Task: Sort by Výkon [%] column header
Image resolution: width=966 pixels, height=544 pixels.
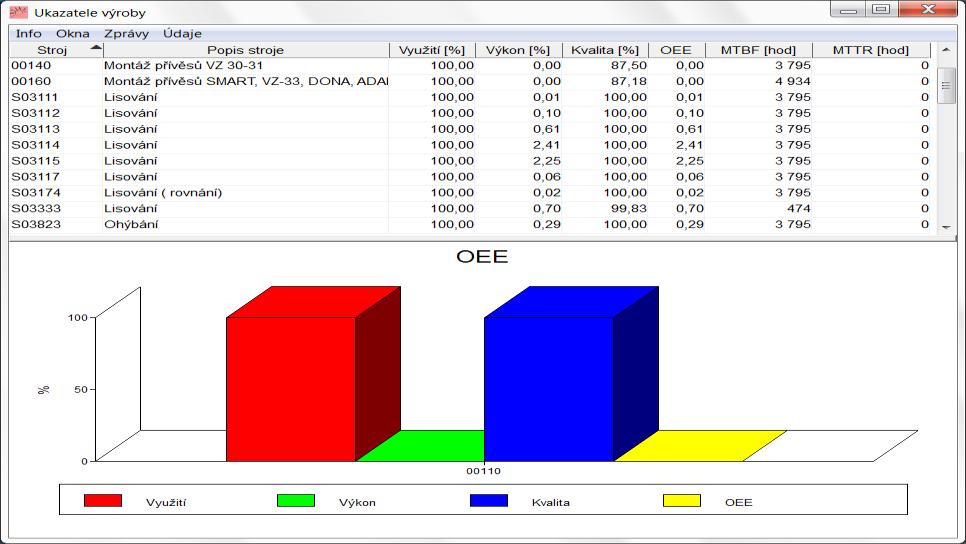Action: (x=518, y=50)
